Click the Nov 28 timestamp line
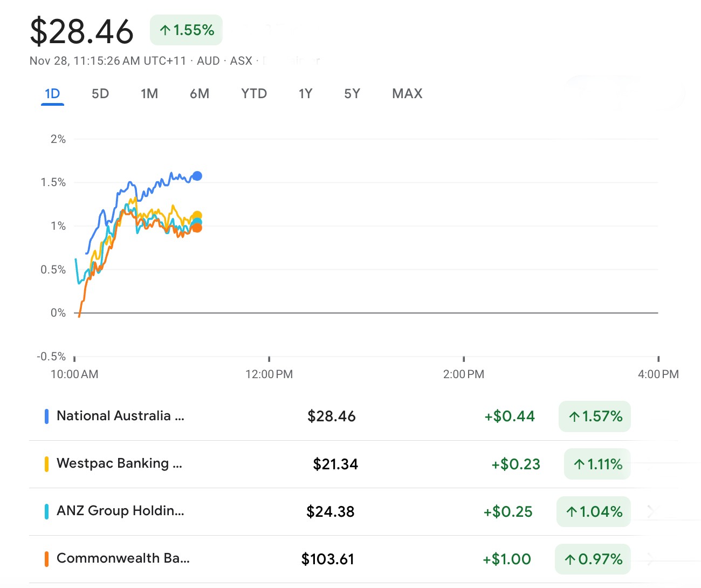The image size is (701, 588). [141, 61]
